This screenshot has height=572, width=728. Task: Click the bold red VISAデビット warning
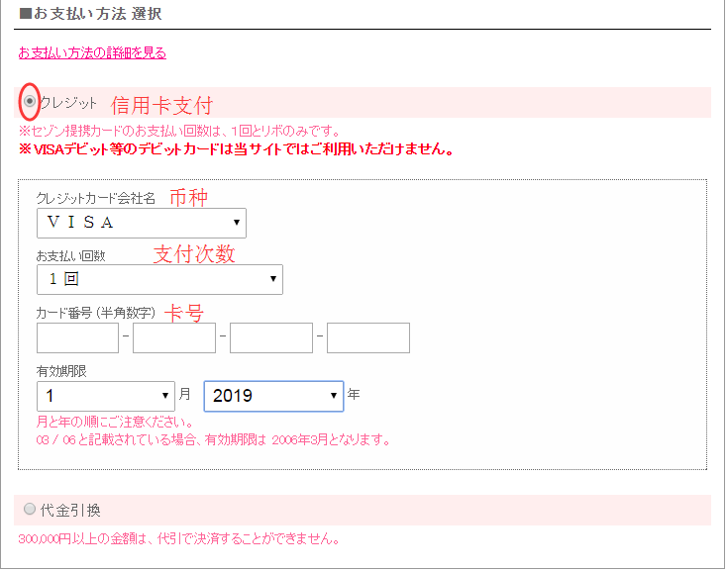(236, 150)
